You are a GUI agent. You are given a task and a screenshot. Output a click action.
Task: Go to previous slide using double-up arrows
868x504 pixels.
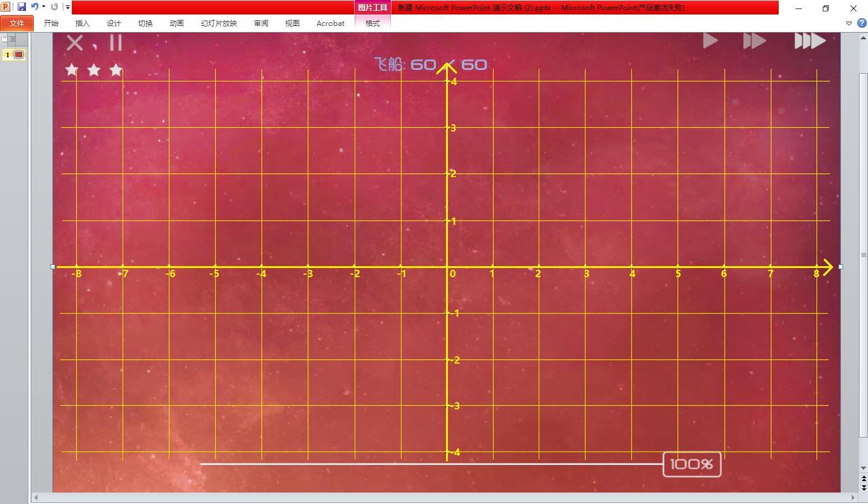(x=863, y=479)
